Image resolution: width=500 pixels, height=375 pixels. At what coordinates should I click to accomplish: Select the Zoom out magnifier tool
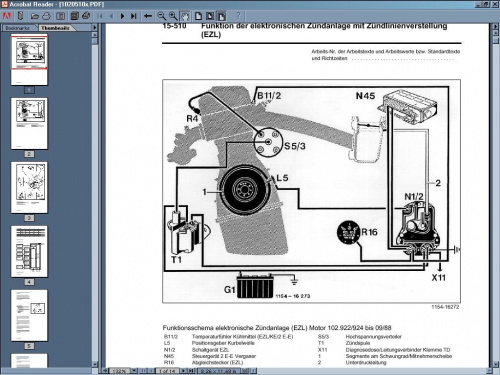[162, 16]
